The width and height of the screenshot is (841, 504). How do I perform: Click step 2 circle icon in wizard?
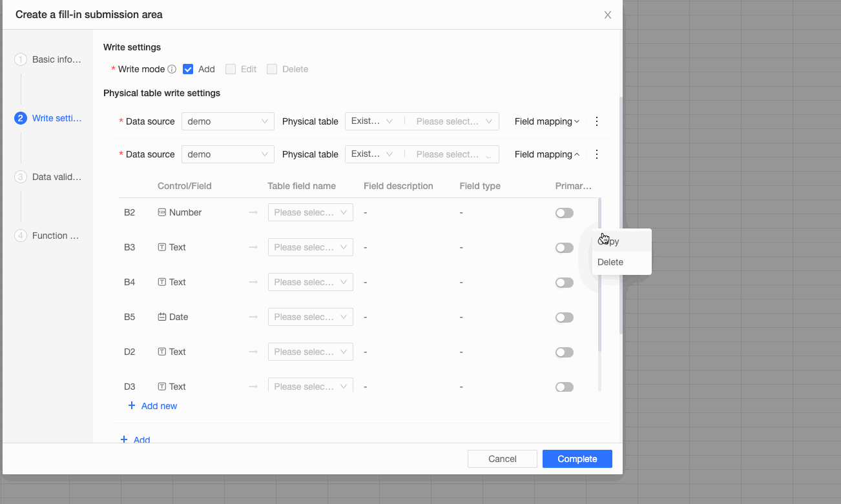[21, 118]
